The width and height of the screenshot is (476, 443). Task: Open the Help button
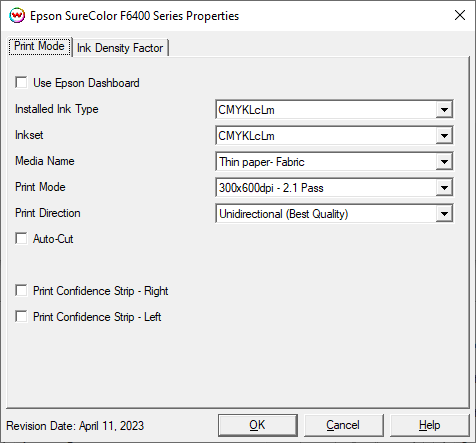(429, 425)
